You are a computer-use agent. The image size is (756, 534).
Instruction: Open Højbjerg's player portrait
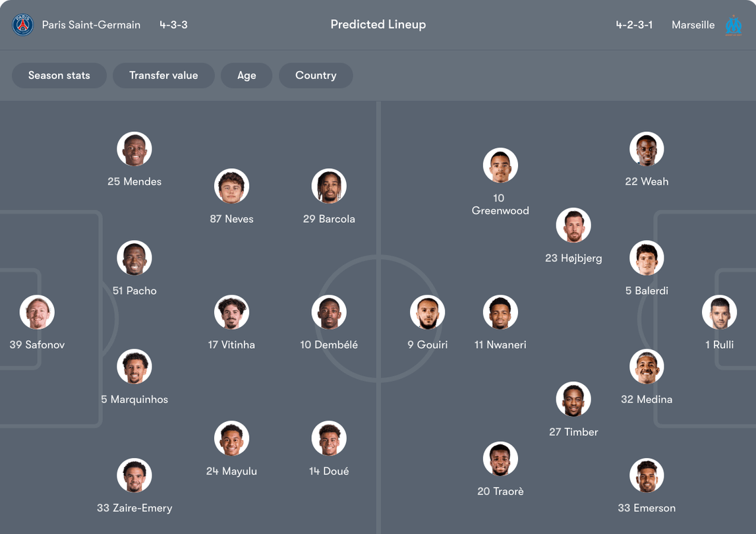pyautogui.click(x=573, y=226)
